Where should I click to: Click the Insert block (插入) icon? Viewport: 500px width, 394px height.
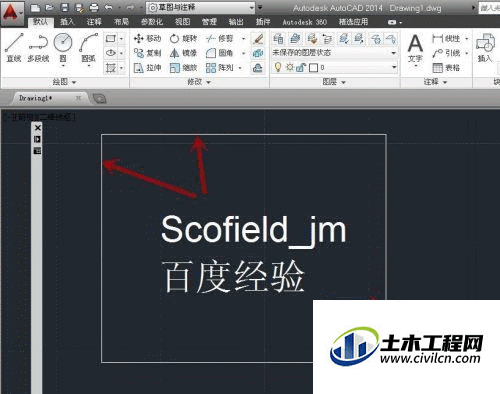click(x=485, y=47)
